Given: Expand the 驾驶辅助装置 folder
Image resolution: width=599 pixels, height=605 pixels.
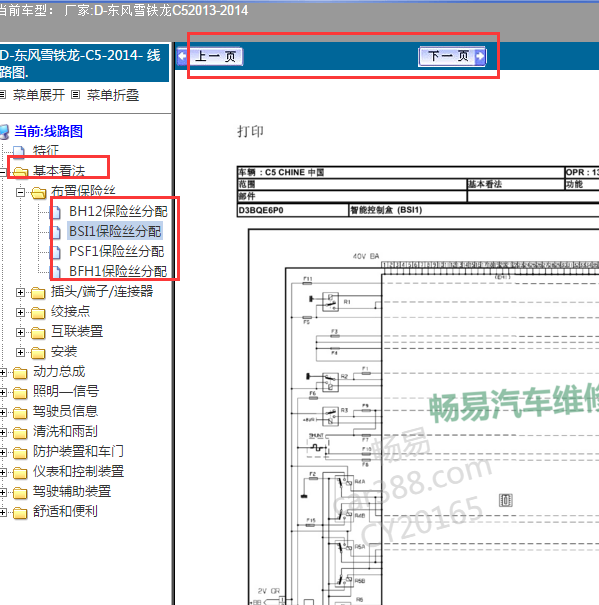Looking at the screenshot, I should point(3,493).
